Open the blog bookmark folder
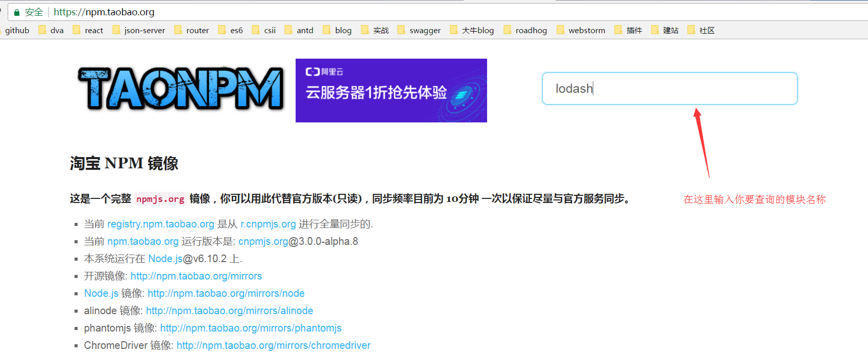The width and height of the screenshot is (868, 356). tap(337, 30)
